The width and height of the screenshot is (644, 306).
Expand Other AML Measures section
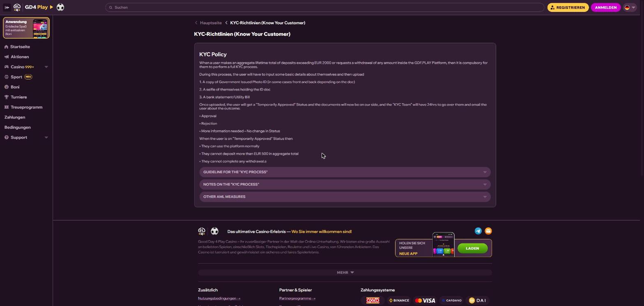[345, 197]
